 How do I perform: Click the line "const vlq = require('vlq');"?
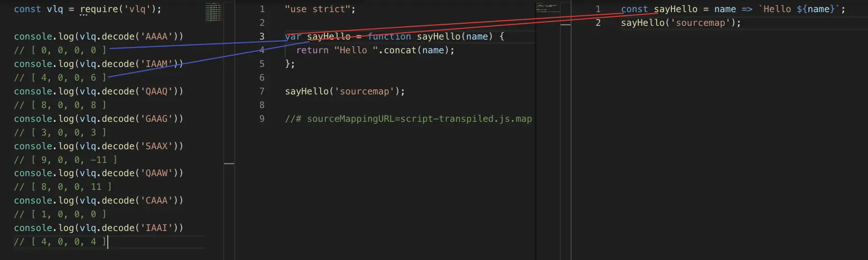point(88,9)
